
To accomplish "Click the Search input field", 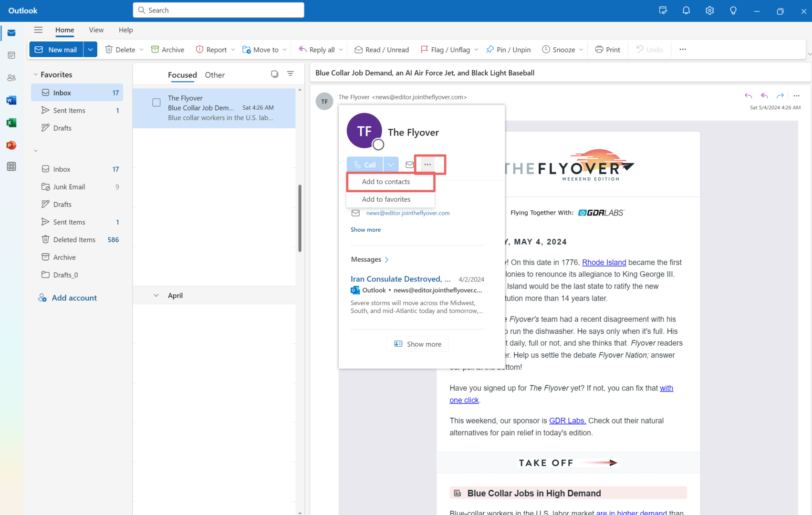I will coord(219,10).
